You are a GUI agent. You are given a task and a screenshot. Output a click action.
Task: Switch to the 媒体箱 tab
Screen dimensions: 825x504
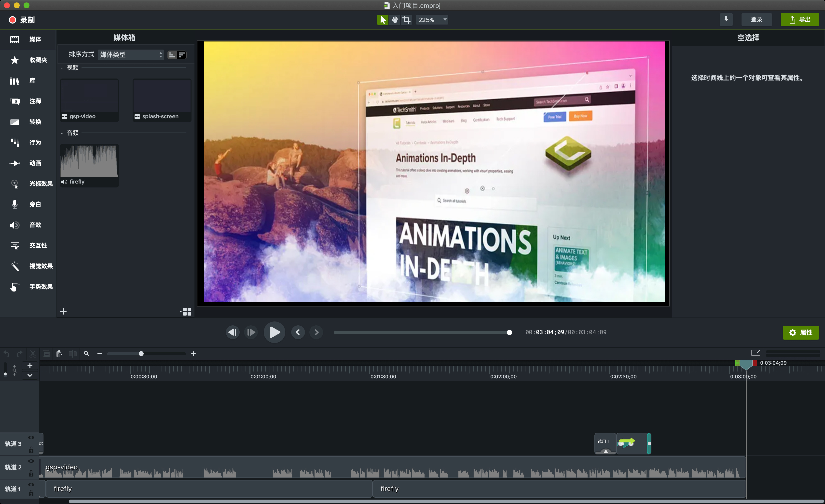124,37
